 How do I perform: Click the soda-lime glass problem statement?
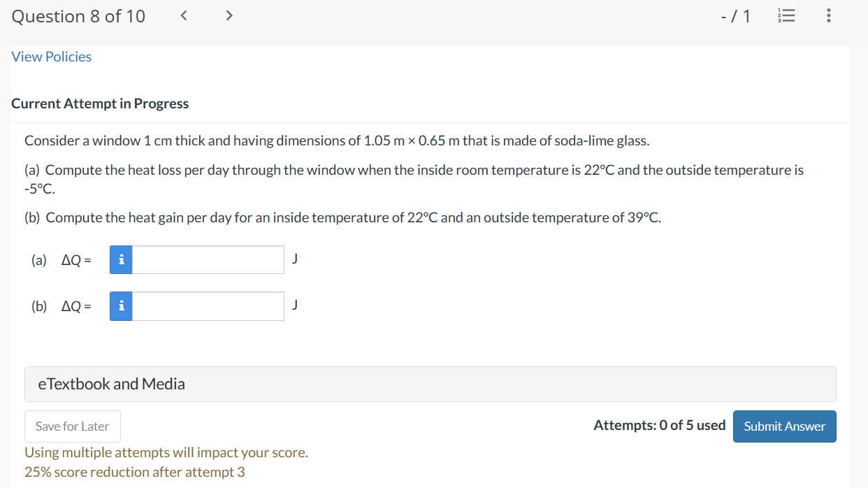pyautogui.click(x=337, y=141)
